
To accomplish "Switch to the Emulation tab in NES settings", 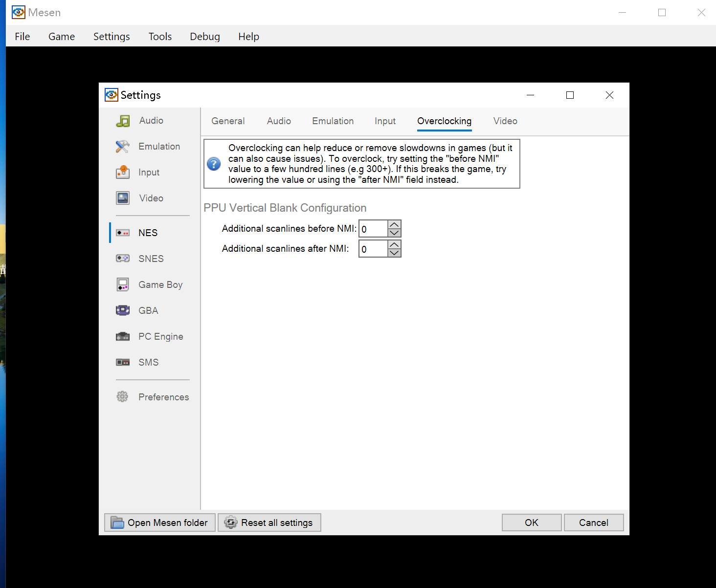I will [333, 121].
